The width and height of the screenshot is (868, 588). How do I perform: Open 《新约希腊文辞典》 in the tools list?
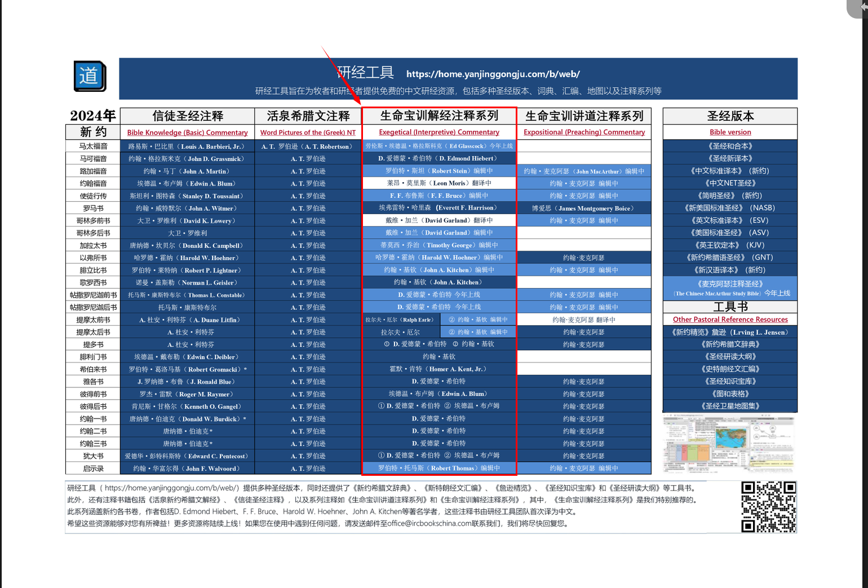tap(730, 344)
